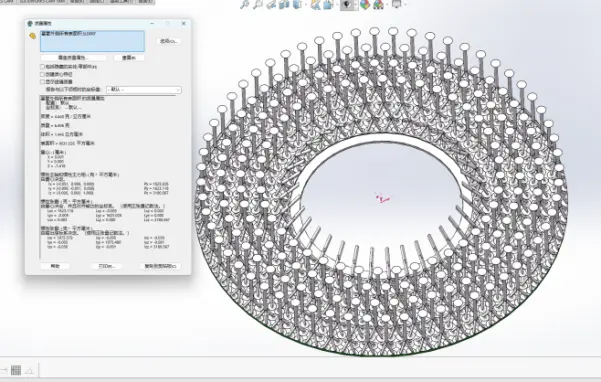Tick the 创建质心特征 checkbox
Viewport: 601px width, 382px height.
click(43, 74)
